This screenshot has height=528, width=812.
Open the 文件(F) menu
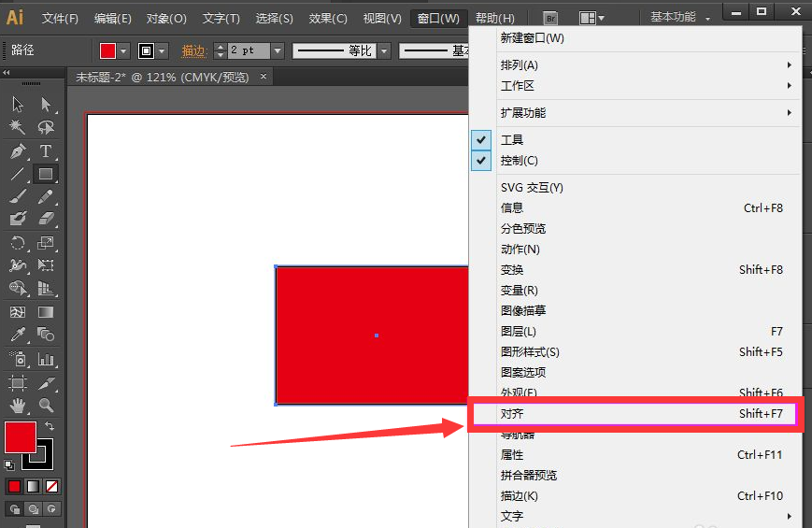coord(60,19)
